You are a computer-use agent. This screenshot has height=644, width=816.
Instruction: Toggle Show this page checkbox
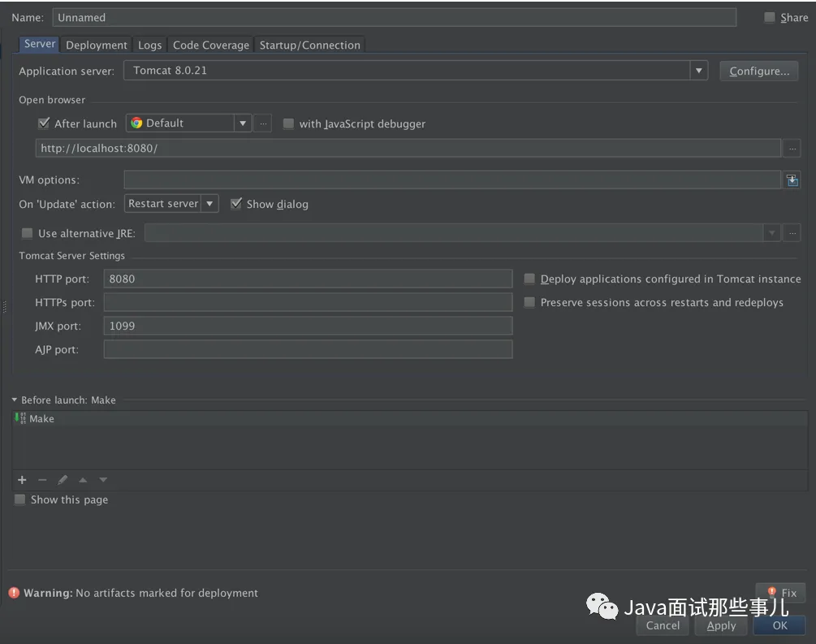click(19, 499)
